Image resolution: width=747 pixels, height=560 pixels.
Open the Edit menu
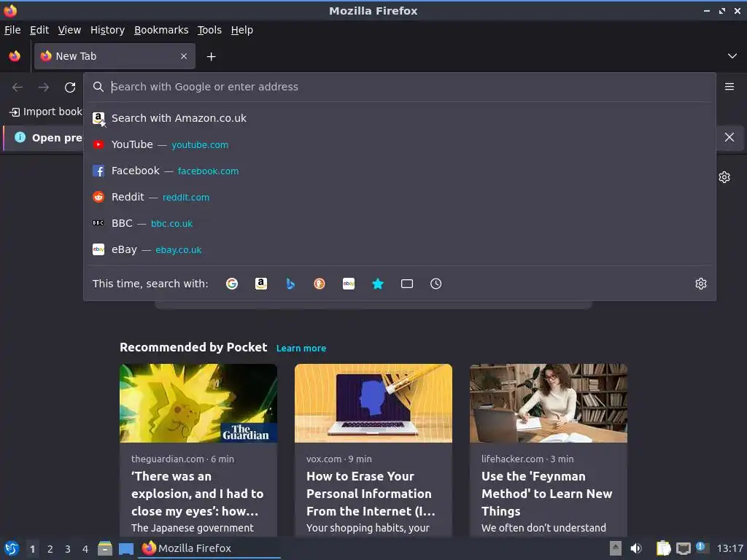39,30
